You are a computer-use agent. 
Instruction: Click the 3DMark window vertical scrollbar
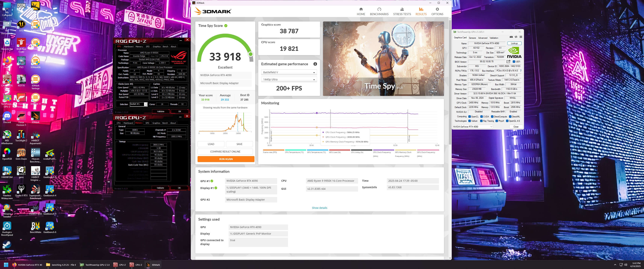(x=450, y=82)
